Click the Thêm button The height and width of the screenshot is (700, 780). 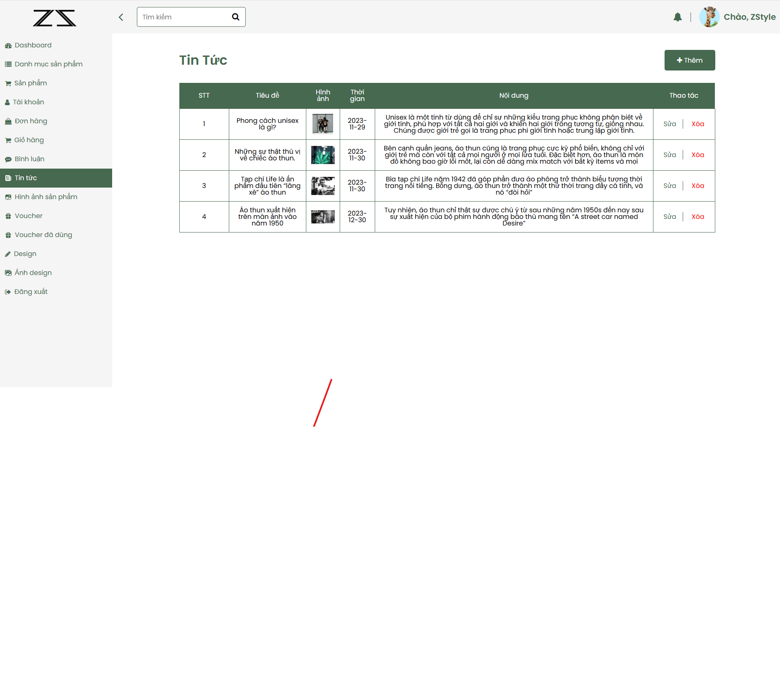pyautogui.click(x=689, y=60)
